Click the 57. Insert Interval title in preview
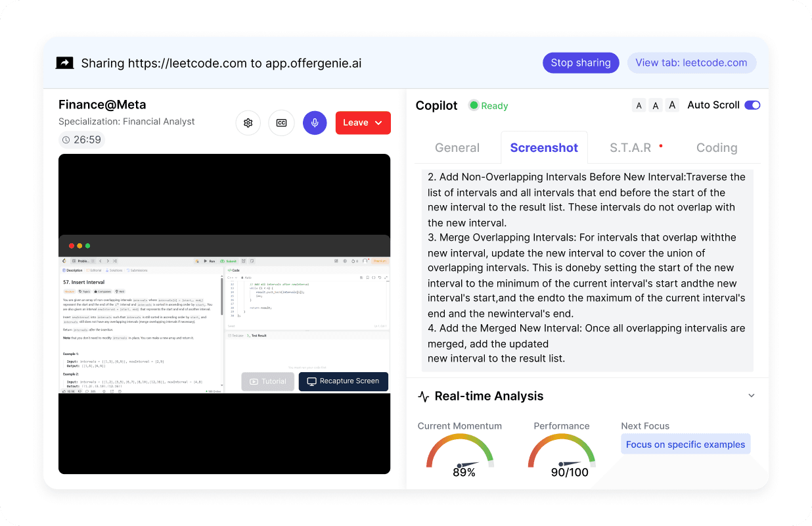The width and height of the screenshot is (812, 526). (83, 282)
